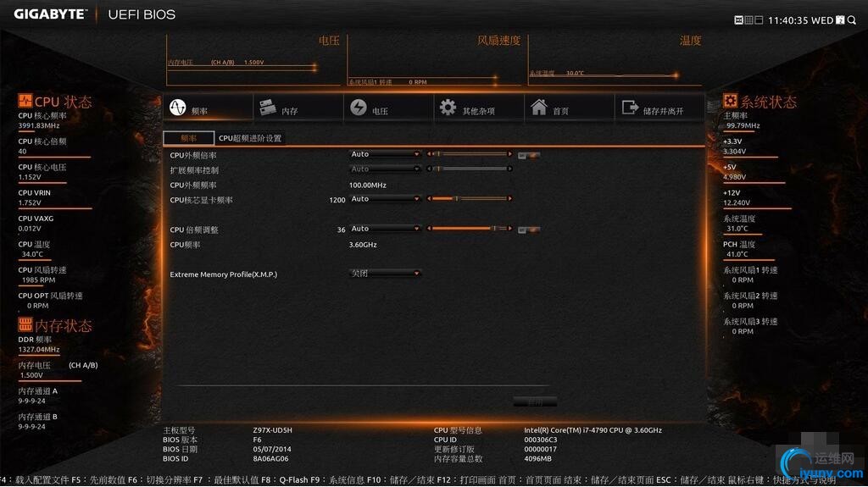Screen dimensions: 868x487
Task: Click left arrow of CPU 倍频调整 slider
Action: click(429, 229)
